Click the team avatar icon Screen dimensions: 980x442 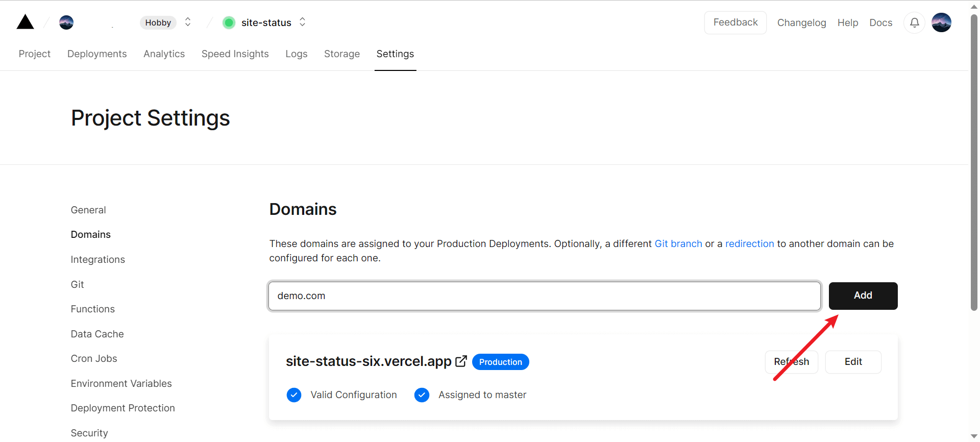click(66, 22)
